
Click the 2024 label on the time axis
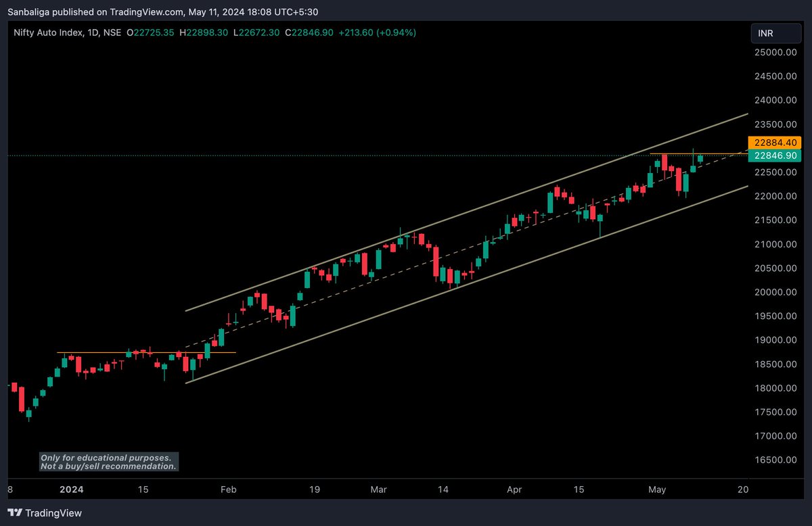click(x=70, y=489)
